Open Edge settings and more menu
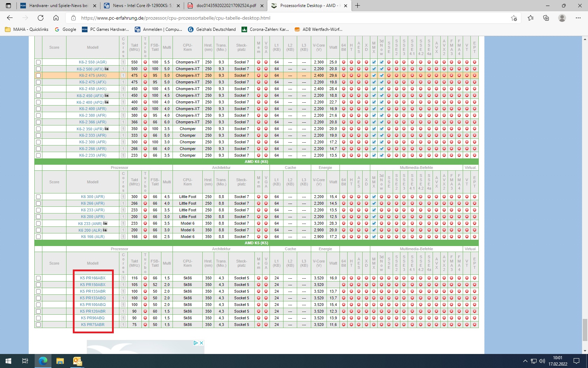 coord(578,18)
